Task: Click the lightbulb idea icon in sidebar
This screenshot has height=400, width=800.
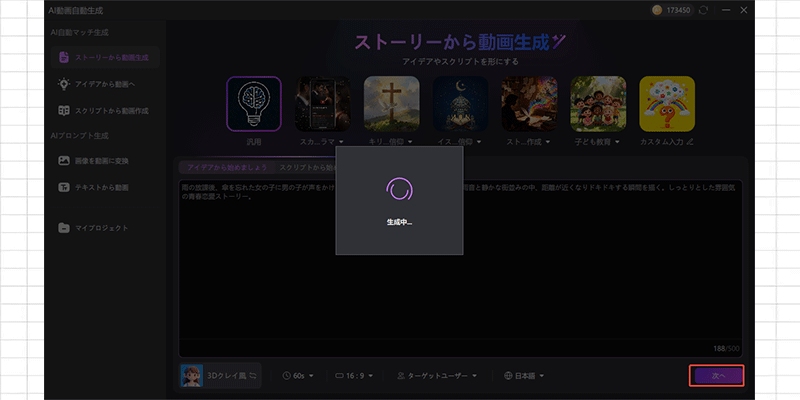Action: coord(64,84)
